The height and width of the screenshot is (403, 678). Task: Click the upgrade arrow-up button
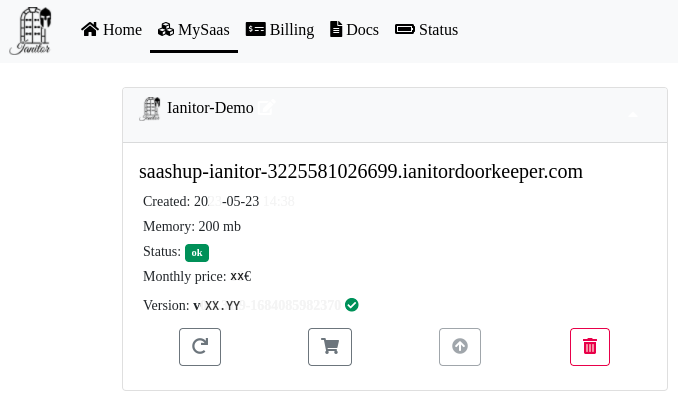point(460,347)
